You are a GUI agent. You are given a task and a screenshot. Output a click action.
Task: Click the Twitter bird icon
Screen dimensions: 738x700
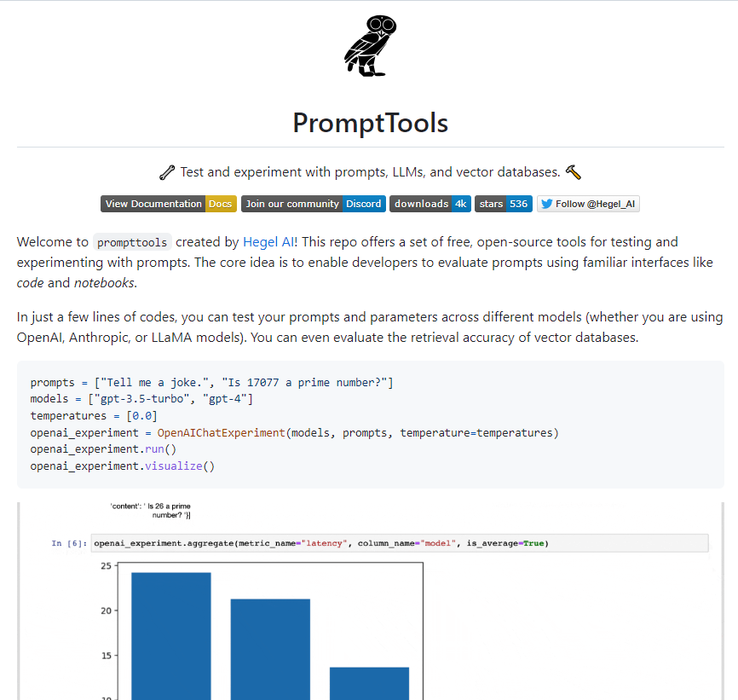tap(546, 204)
